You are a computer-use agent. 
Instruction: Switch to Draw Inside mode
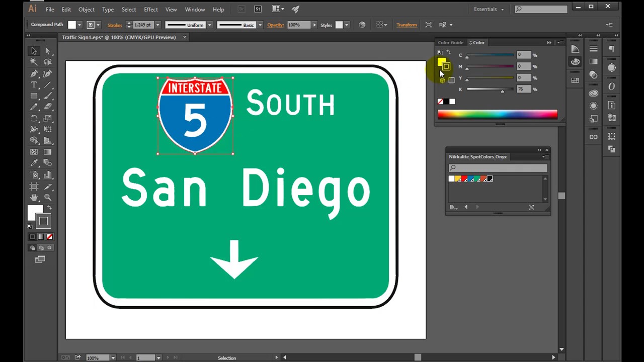(x=49, y=248)
